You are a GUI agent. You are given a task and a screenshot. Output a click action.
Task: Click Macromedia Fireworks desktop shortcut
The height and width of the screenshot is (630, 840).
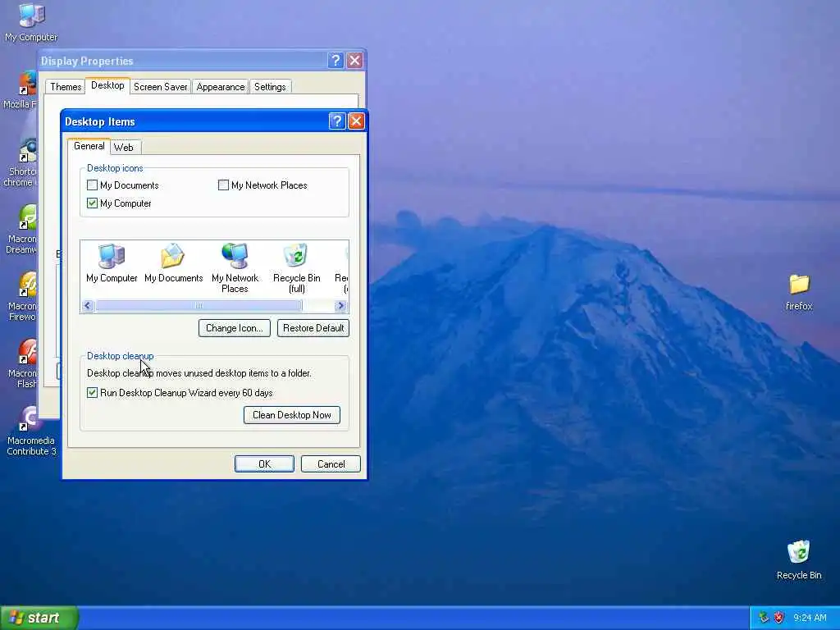[22, 297]
